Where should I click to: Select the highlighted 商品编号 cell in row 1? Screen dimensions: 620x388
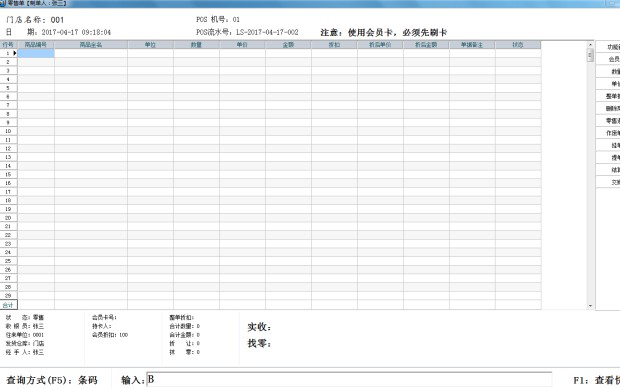tap(36, 53)
